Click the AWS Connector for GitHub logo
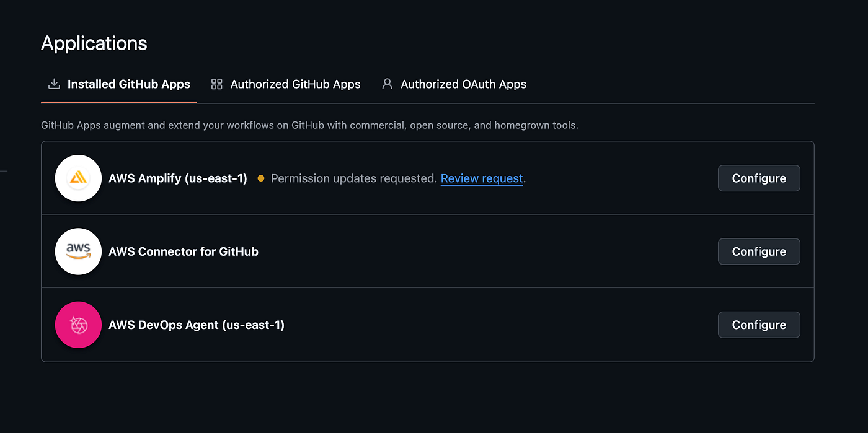Screen dimensions: 868x433 pos(78,251)
